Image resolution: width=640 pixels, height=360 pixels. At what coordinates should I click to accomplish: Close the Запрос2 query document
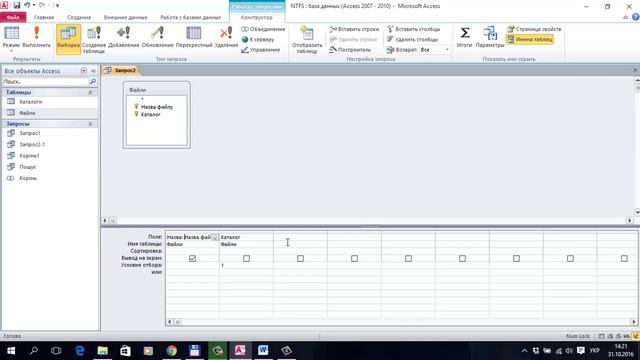point(635,70)
